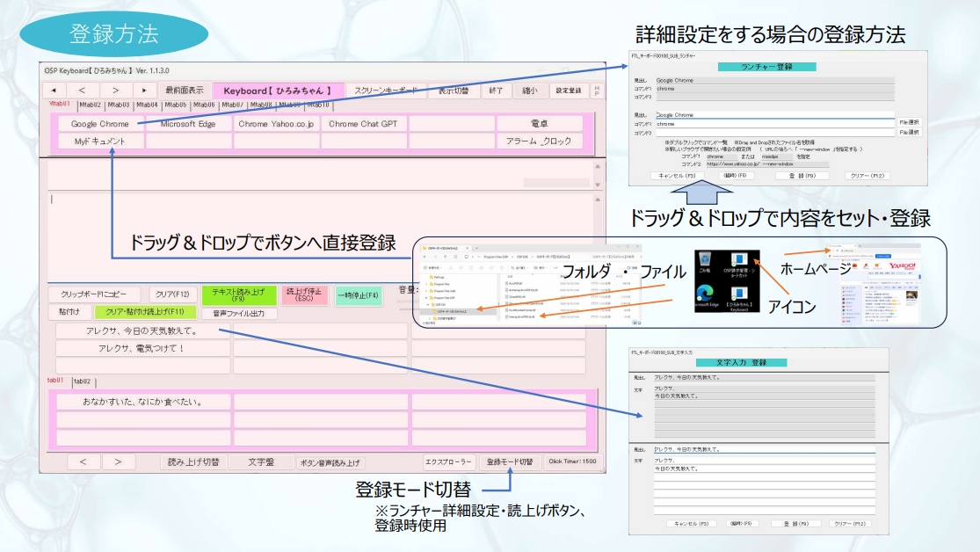Toggle ボタン音声読み上げ
Screen dimensions: 980x552
330,462
